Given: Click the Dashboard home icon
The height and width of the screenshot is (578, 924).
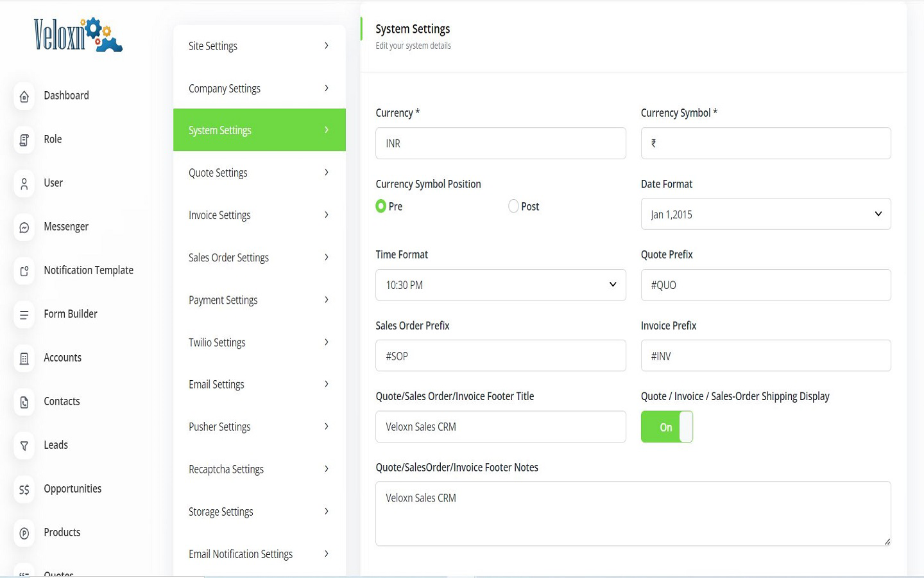Looking at the screenshot, I should click(24, 96).
